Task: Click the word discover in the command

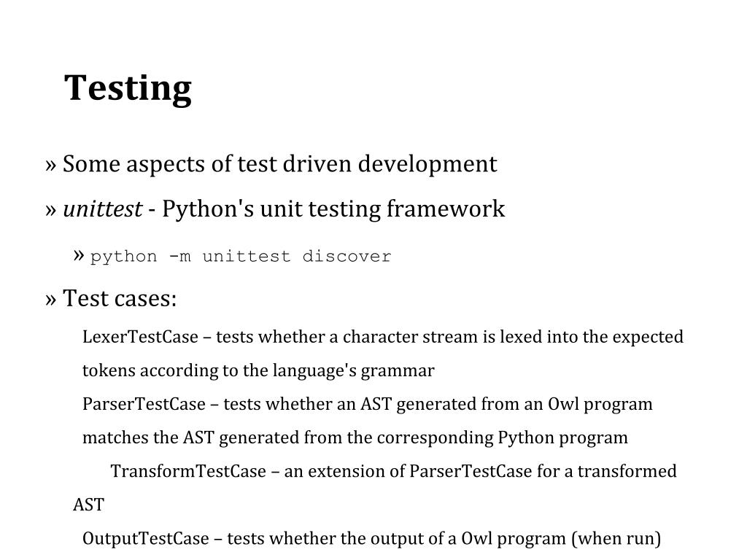Action: tap(347, 256)
